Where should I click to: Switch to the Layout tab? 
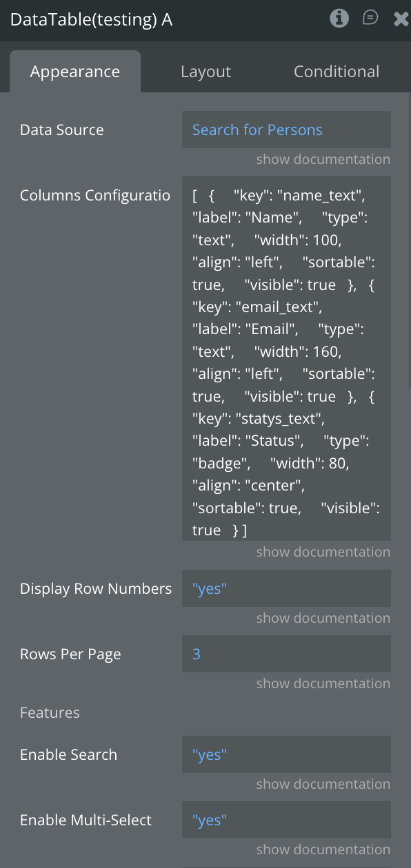pos(205,72)
